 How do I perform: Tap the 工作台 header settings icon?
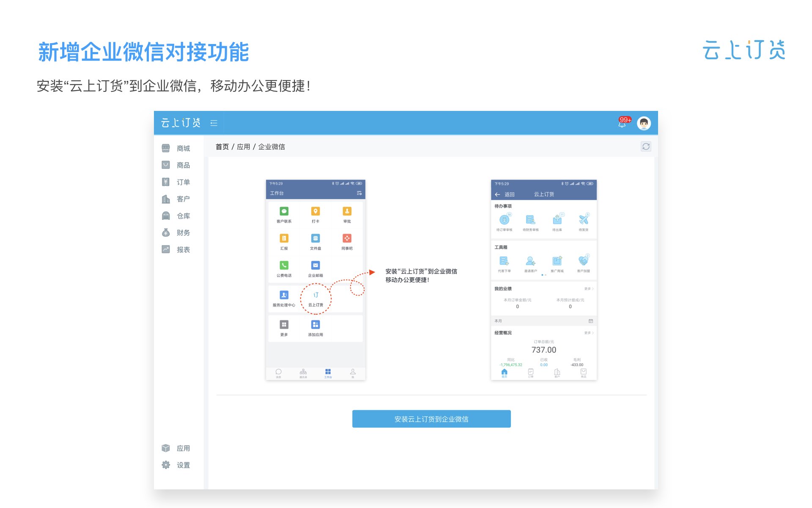click(359, 193)
